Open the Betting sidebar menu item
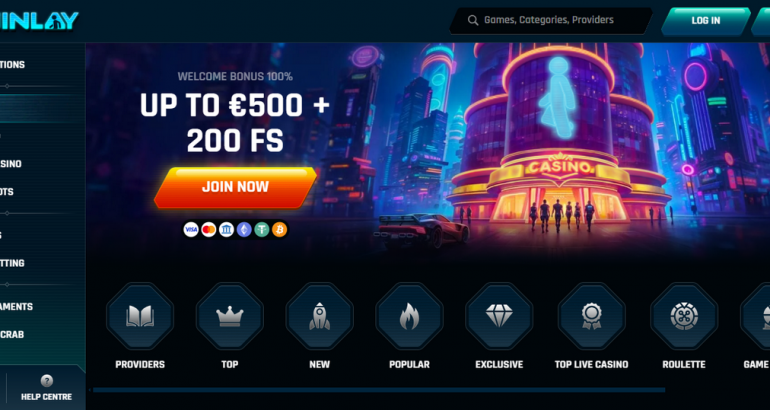770x410 pixels. [12, 263]
